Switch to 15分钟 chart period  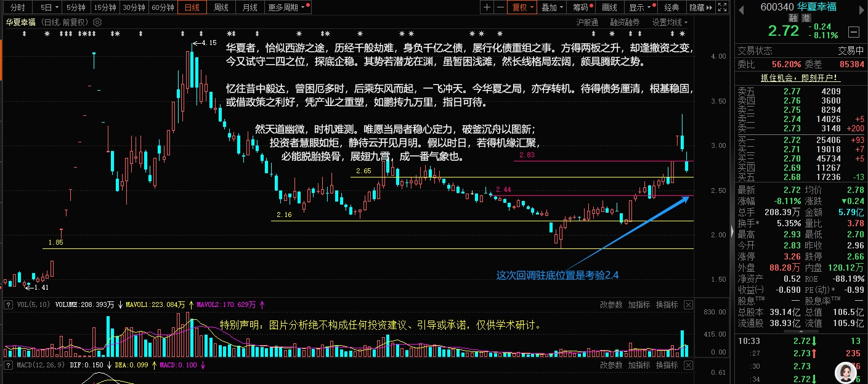(x=104, y=7)
